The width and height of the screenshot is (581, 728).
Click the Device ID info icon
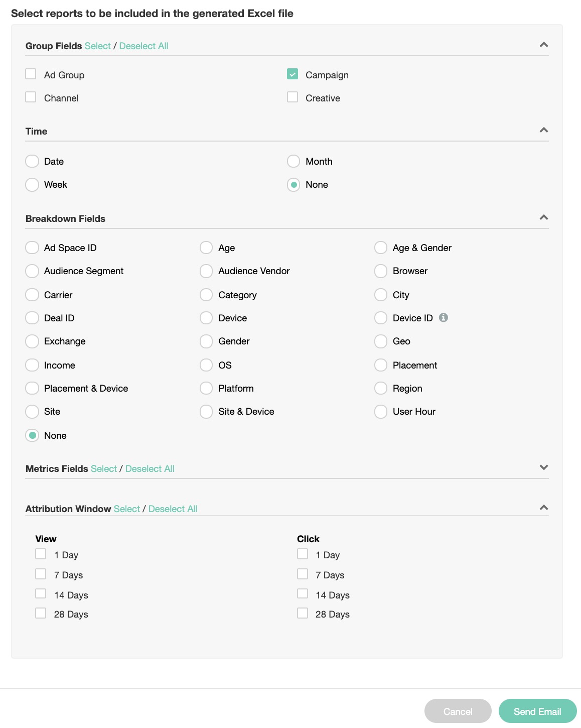[x=444, y=317]
